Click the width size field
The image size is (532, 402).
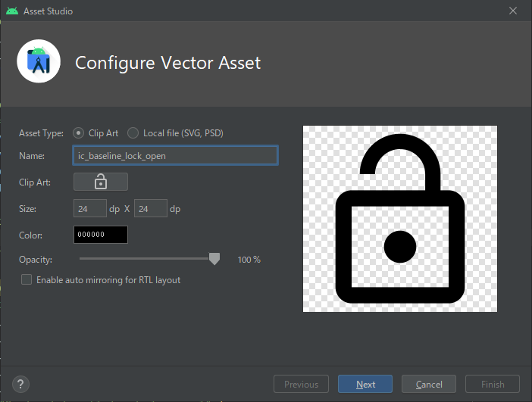(90, 208)
